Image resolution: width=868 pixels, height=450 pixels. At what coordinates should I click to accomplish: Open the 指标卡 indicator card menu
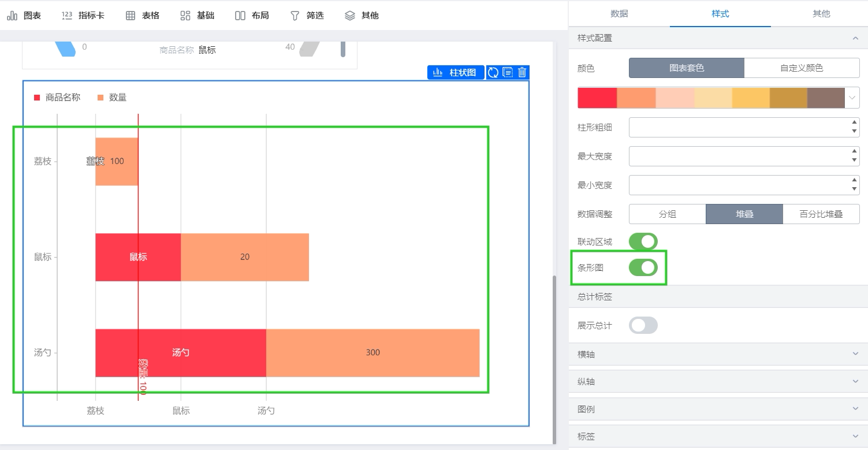coord(83,16)
